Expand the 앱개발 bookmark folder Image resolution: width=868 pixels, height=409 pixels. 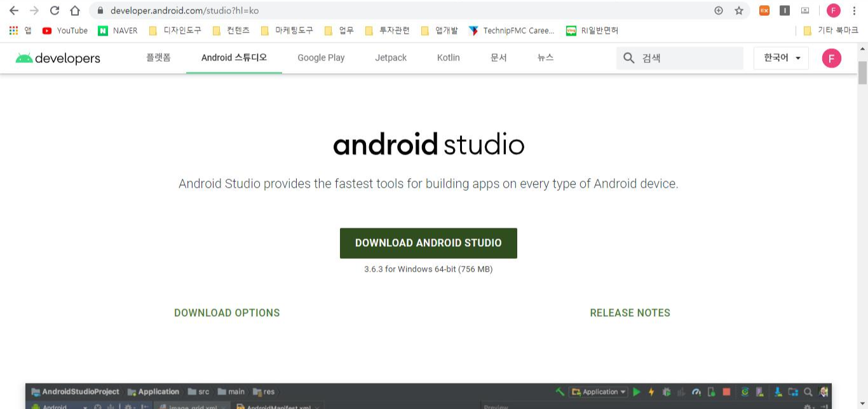[439, 30]
